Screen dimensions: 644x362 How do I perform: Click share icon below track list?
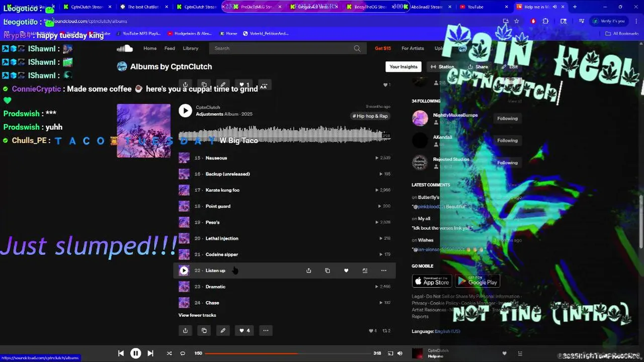(x=185, y=330)
